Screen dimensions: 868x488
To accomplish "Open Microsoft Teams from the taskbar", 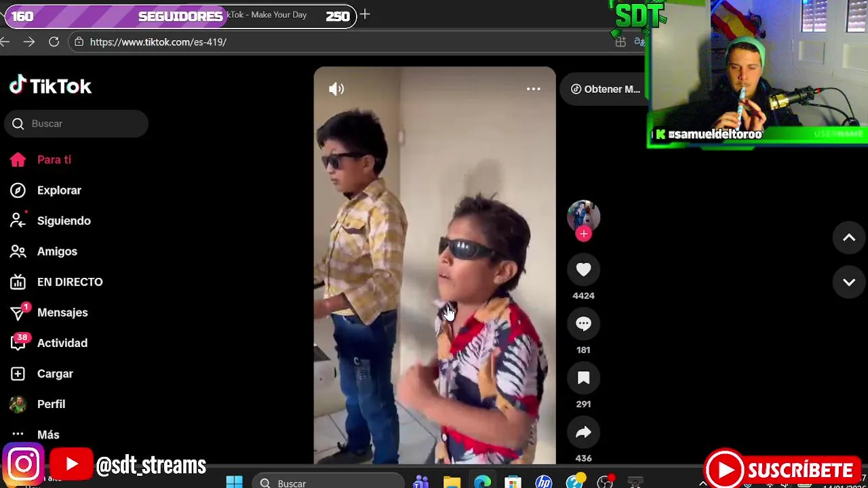I will click(421, 483).
